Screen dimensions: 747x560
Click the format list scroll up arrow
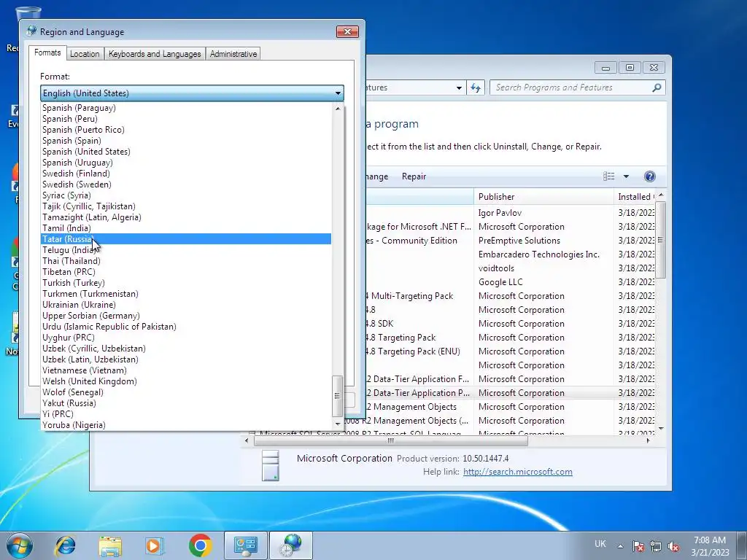338,109
